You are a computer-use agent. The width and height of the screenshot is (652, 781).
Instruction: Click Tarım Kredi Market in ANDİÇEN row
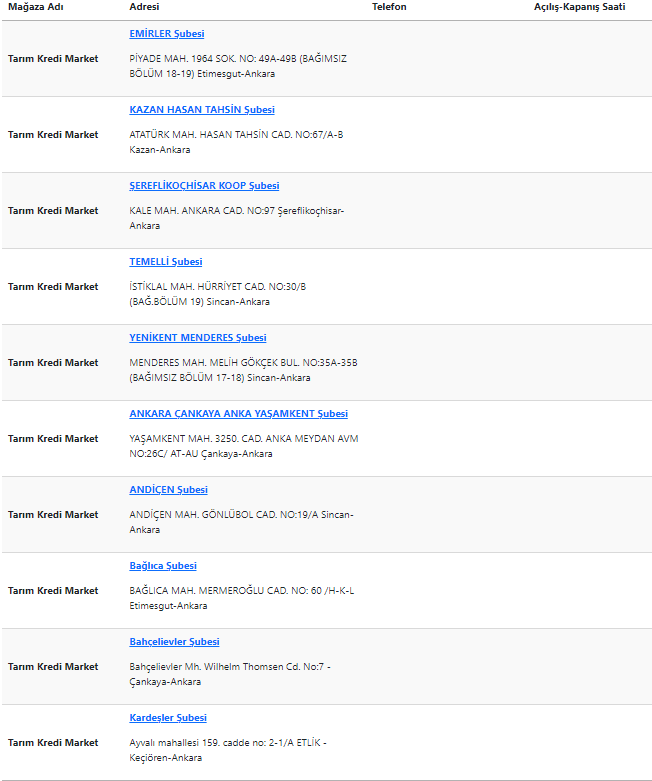pyautogui.click(x=53, y=515)
